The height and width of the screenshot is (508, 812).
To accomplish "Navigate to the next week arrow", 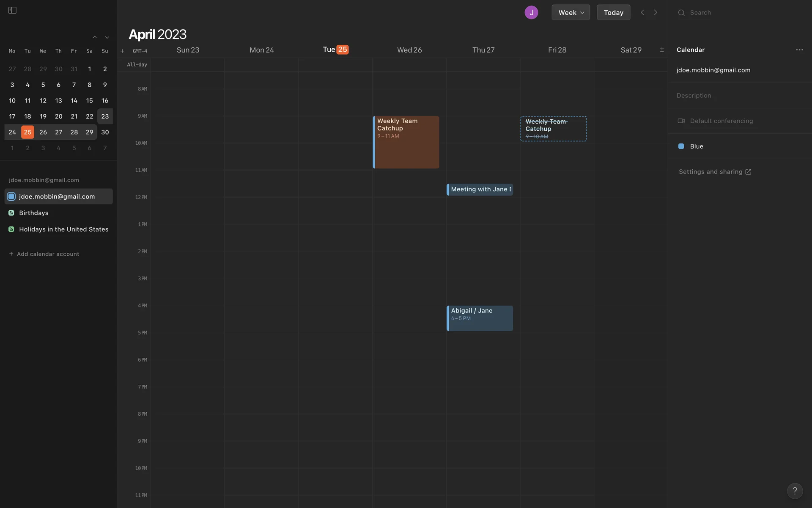I will (656, 13).
